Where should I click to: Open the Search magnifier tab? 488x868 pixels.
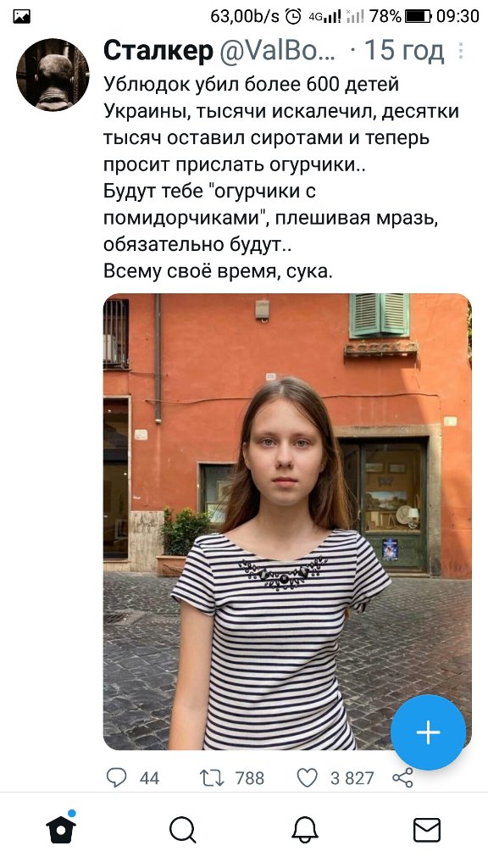tap(183, 831)
